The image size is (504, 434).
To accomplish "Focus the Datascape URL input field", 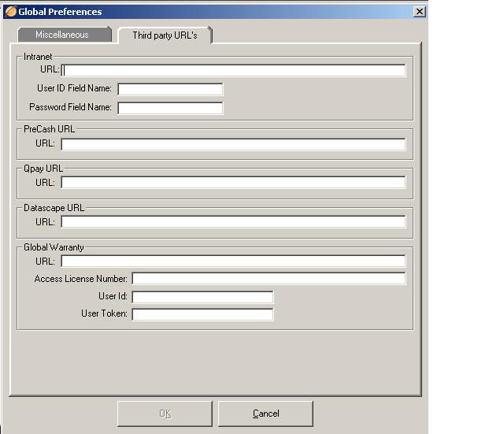I will click(233, 221).
